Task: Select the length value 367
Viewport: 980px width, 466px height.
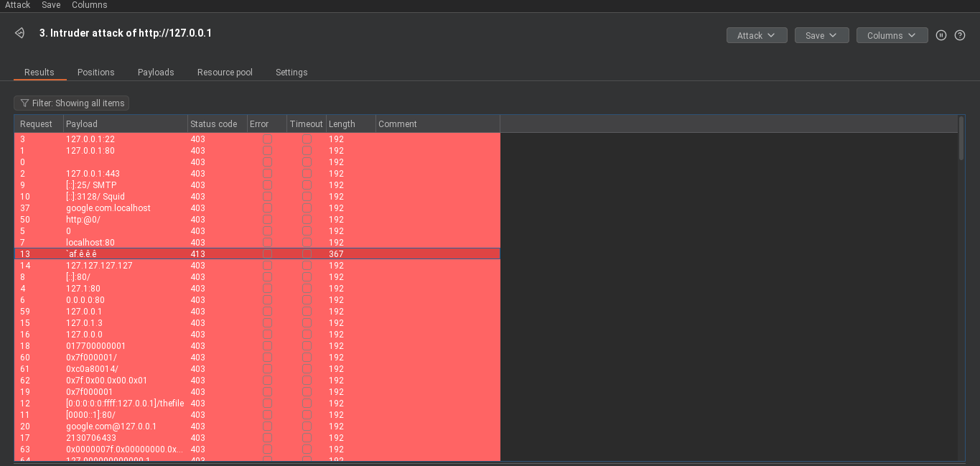Action: [x=336, y=254]
